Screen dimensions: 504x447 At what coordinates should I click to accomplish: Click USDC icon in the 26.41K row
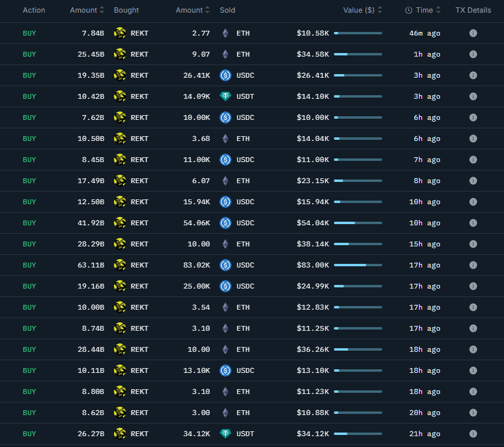pos(225,75)
